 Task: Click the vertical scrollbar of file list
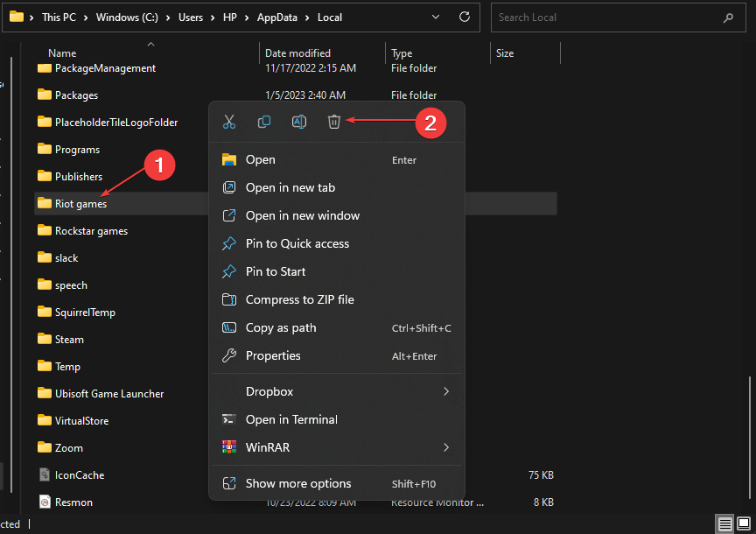(750, 437)
